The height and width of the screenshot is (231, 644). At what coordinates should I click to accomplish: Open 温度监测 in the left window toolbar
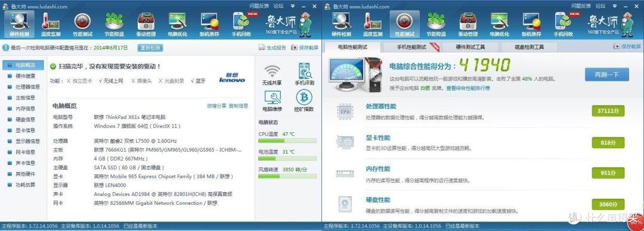[x=51, y=24]
